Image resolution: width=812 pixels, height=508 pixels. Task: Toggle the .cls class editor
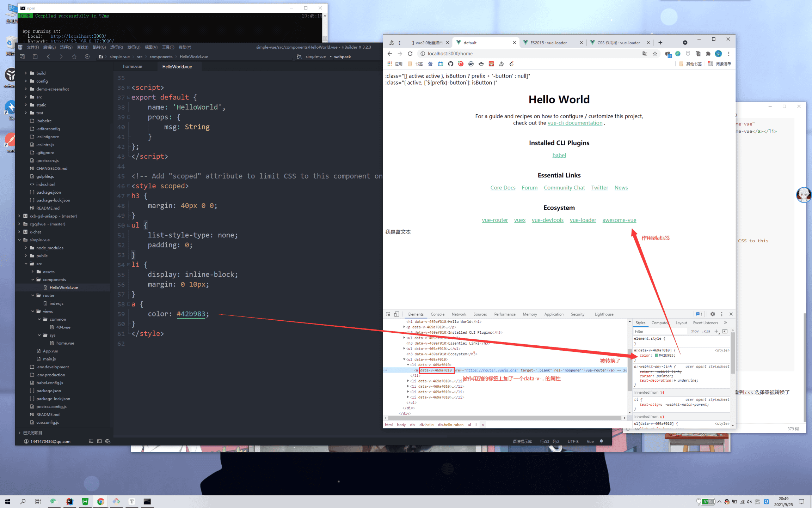click(706, 331)
